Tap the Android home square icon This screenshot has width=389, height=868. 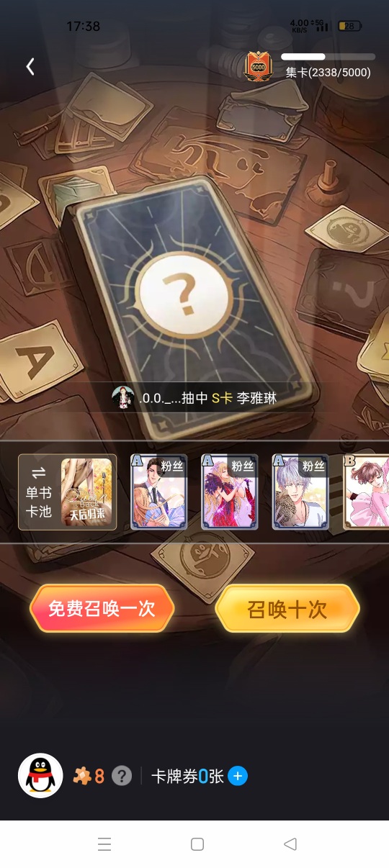point(197,844)
